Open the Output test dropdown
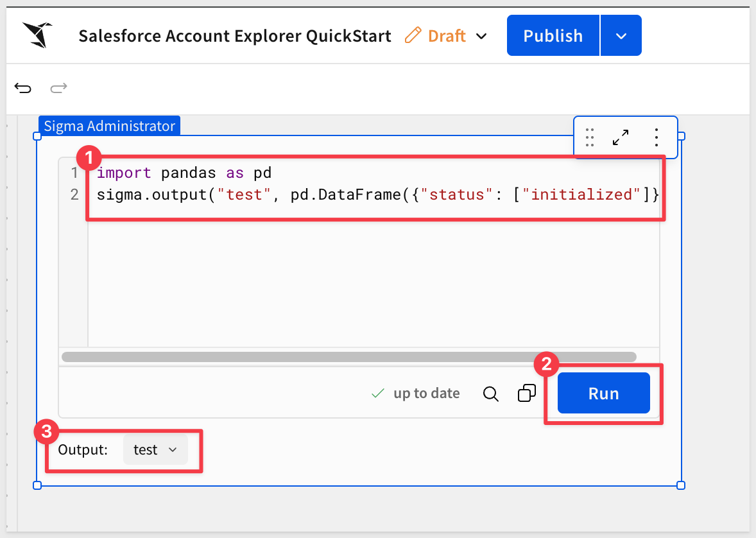Screen dimensions: 756x538 point(155,450)
